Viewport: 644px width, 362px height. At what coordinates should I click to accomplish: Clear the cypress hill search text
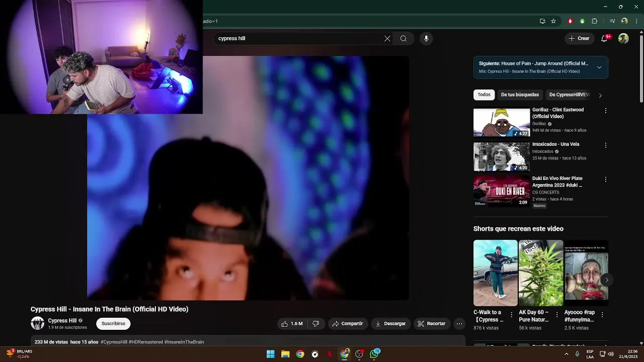point(387,39)
